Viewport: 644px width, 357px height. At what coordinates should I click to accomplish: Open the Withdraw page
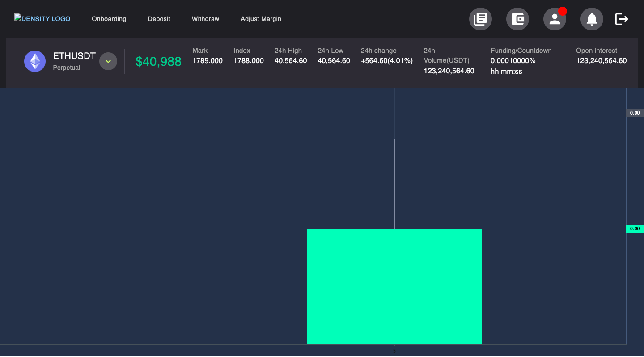[205, 19]
